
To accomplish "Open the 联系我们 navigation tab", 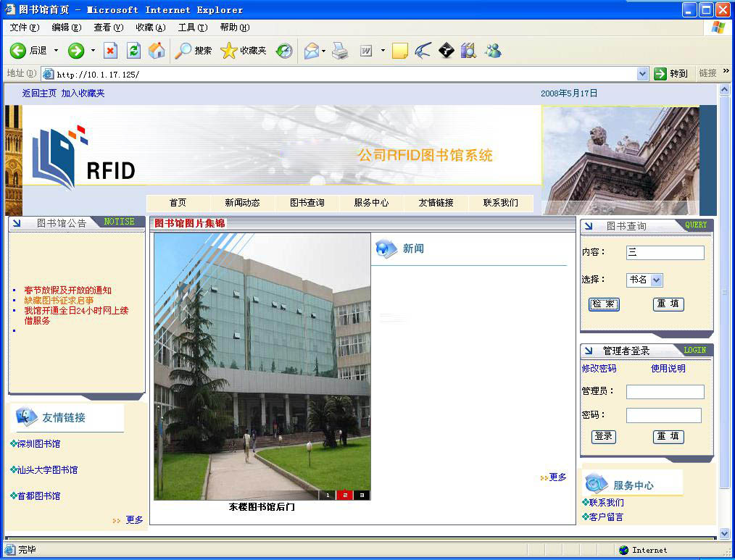I will (501, 203).
